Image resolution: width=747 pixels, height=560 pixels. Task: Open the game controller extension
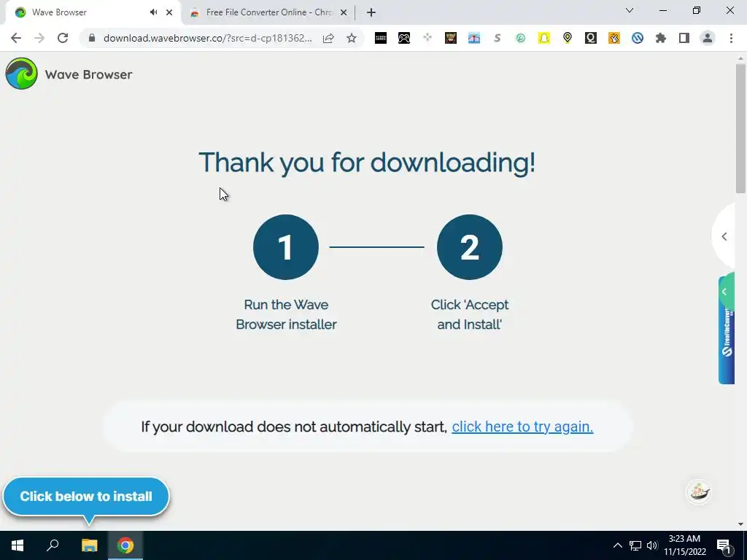[404, 38]
